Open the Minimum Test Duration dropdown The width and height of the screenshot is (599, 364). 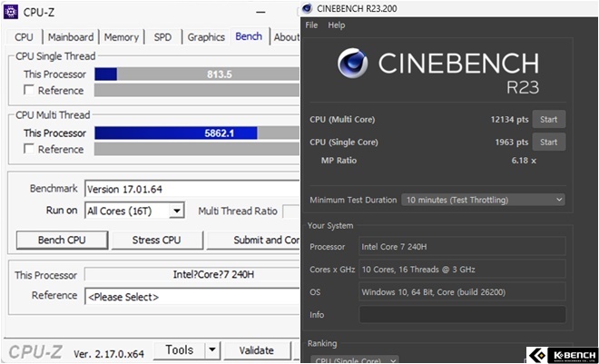(484, 200)
